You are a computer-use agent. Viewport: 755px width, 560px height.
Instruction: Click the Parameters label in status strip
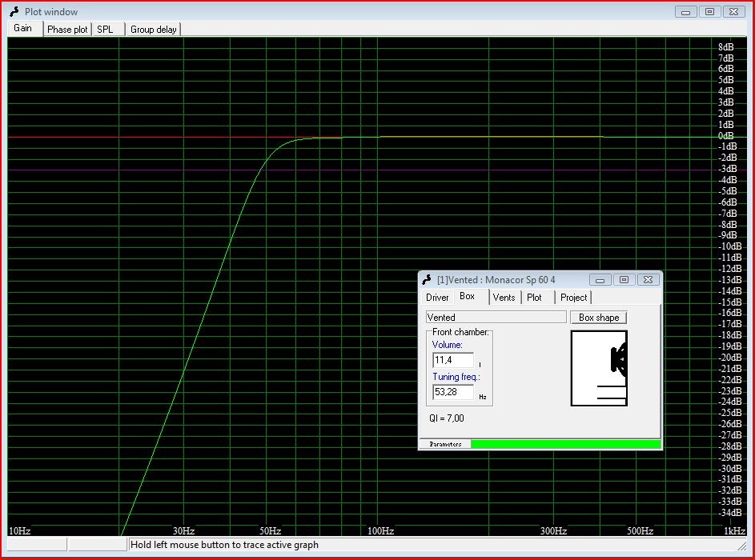point(445,444)
